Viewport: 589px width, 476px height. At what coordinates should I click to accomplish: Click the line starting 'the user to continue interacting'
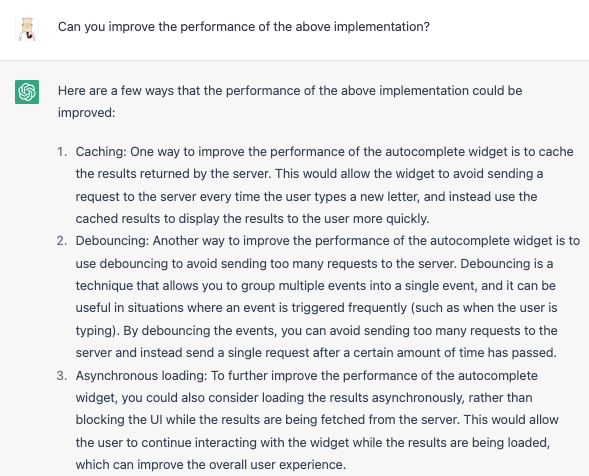click(x=313, y=443)
